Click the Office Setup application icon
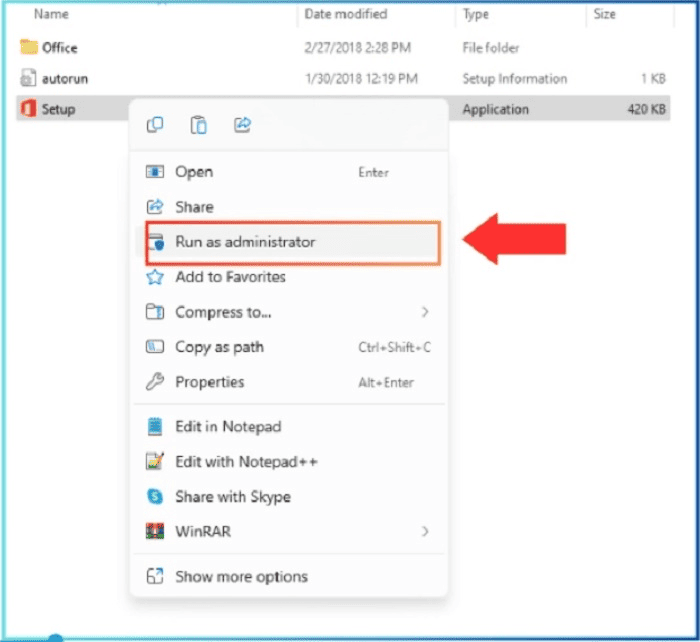 pos(28,109)
